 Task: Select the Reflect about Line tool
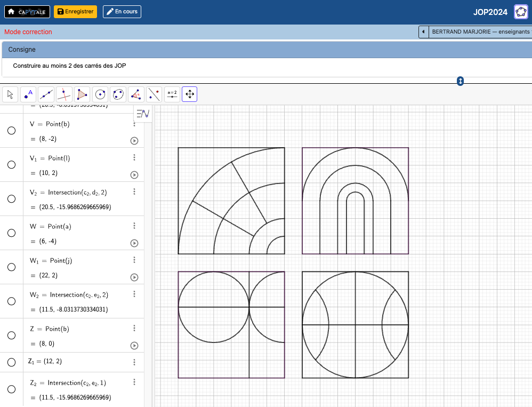coord(154,94)
